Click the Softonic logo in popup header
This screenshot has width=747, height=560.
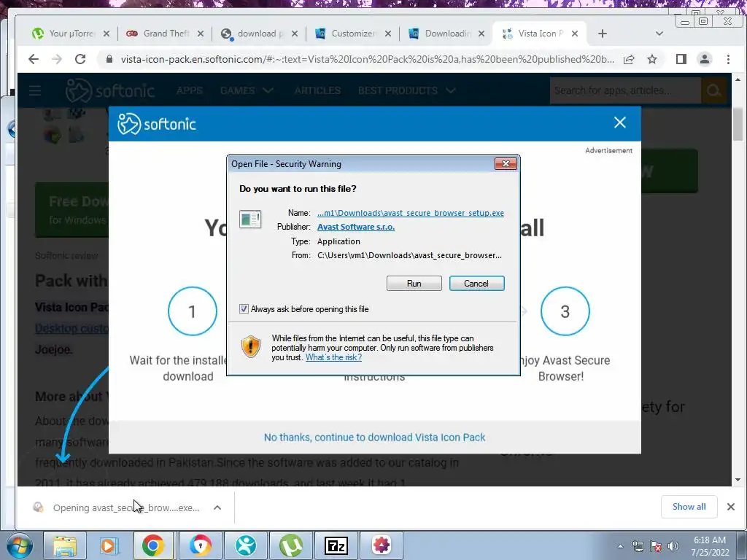click(x=157, y=124)
